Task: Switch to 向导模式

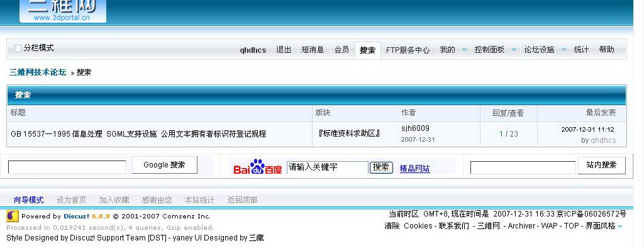Action: (29, 200)
